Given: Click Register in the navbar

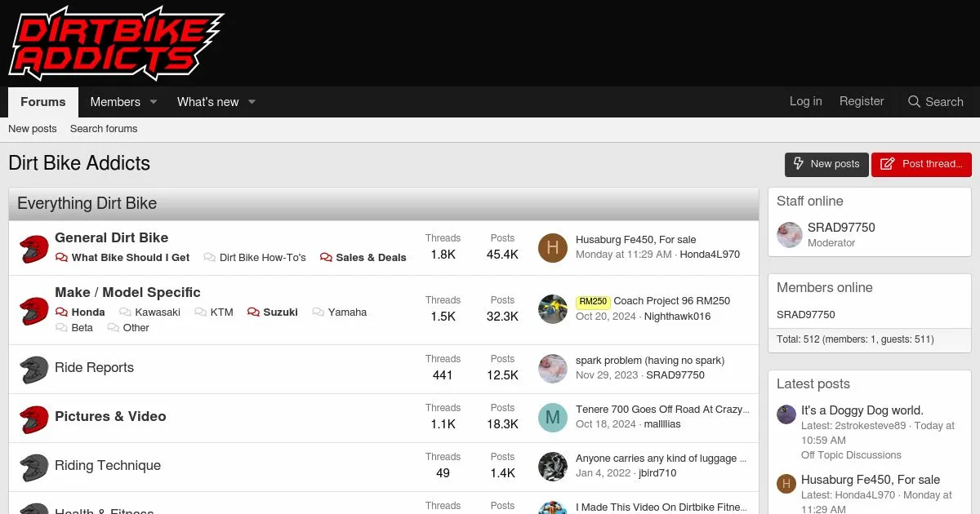Looking at the screenshot, I should click(862, 101).
